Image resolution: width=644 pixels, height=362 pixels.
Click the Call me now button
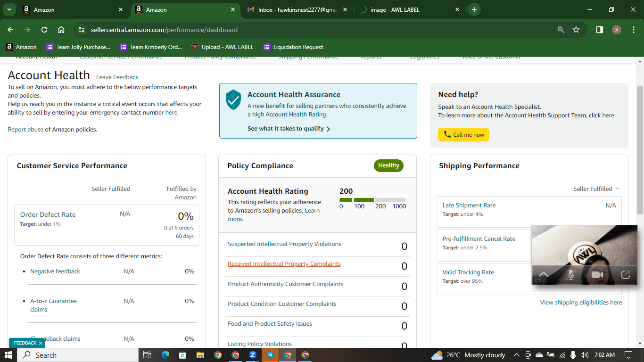[x=463, y=135]
